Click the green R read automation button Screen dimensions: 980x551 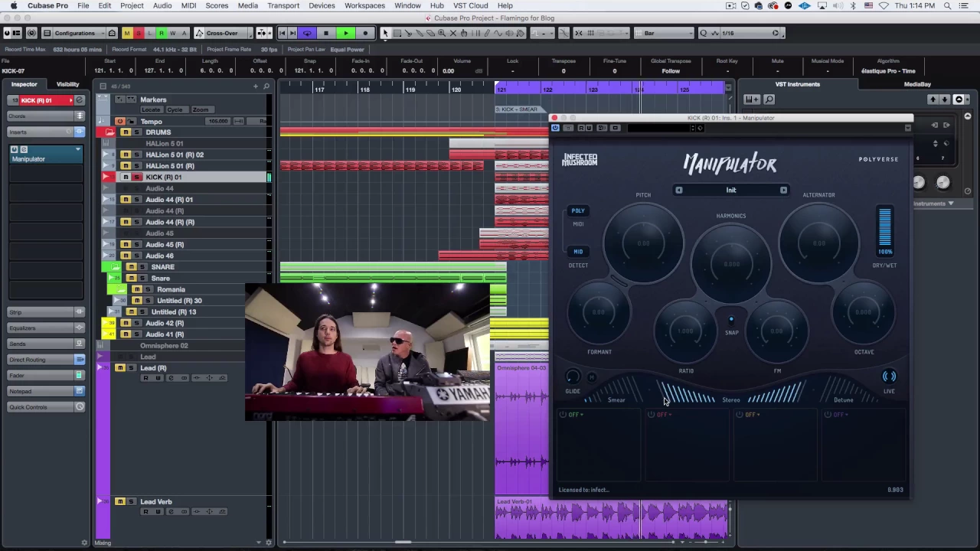(161, 33)
